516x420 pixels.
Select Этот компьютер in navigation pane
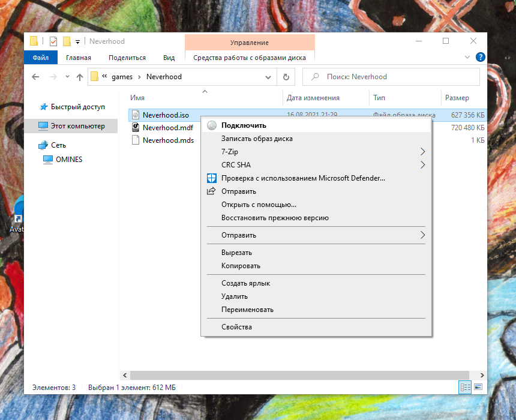coord(71,126)
